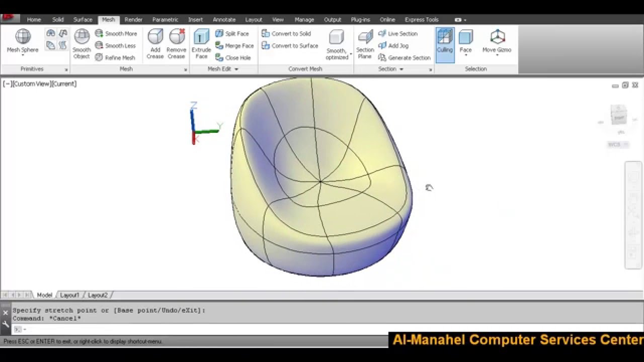Click the Generate Section command

pyautogui.click(x=405, y=58)
